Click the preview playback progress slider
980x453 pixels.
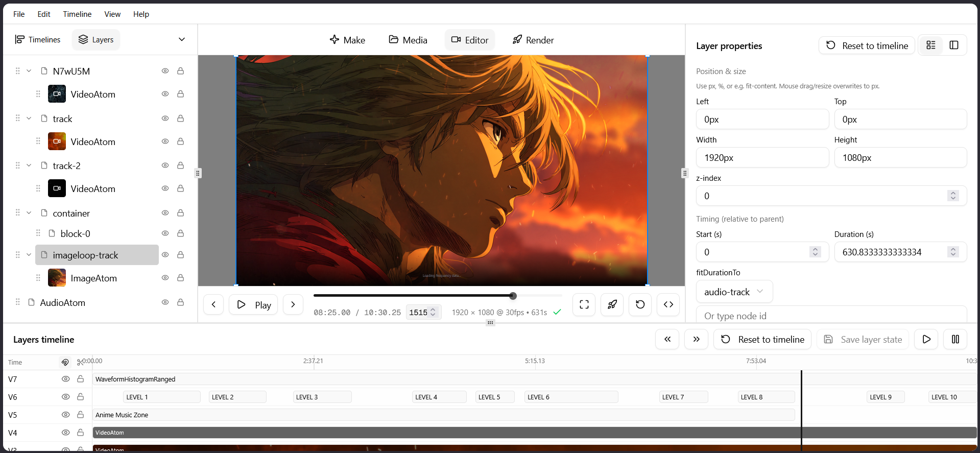click(438, 295)
